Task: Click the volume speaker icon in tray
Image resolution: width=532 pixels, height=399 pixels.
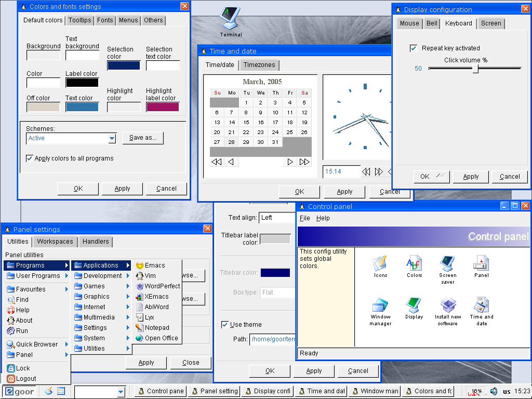Action: tap(494, 391)
